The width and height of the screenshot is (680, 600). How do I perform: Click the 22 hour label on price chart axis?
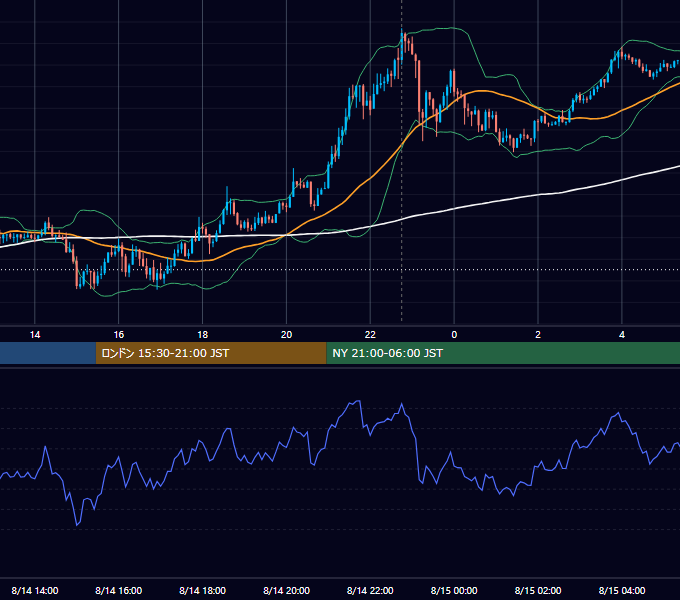tap(370, 335)
